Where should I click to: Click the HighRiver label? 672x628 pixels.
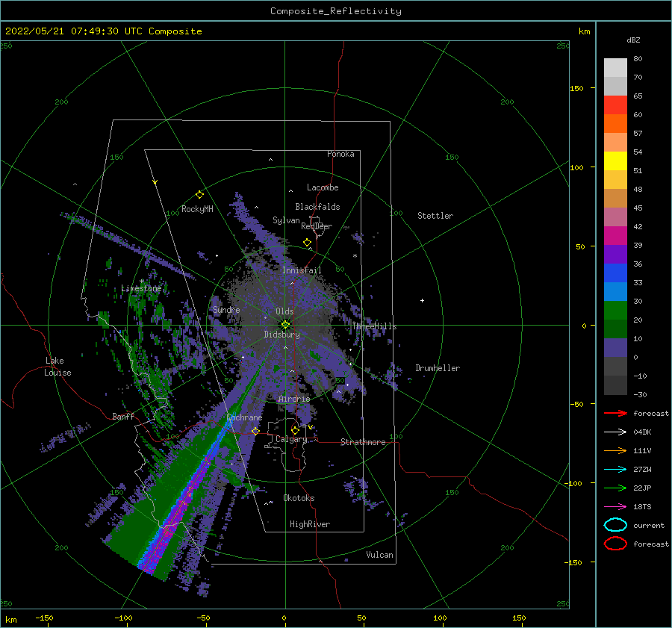click(310, 524)
